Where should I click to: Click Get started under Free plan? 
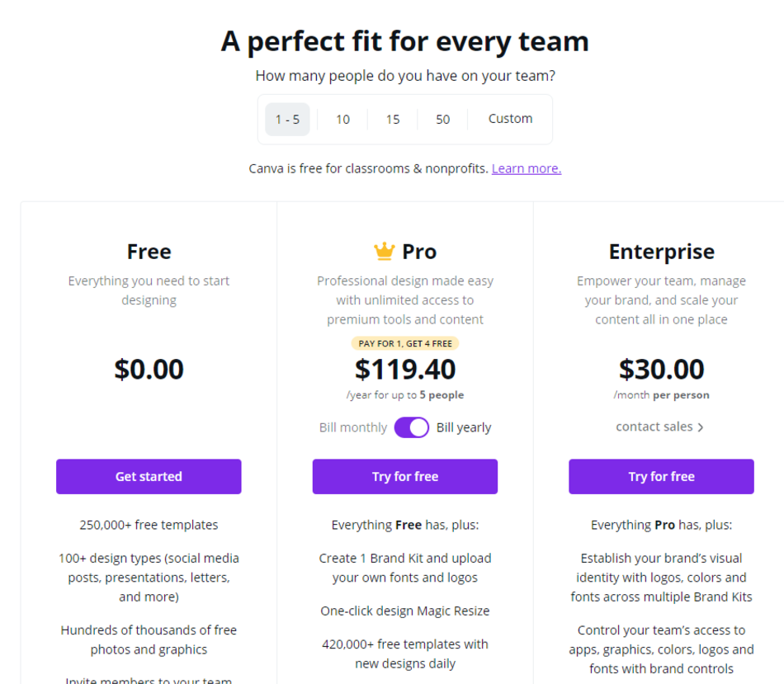(x=149, y=477)
